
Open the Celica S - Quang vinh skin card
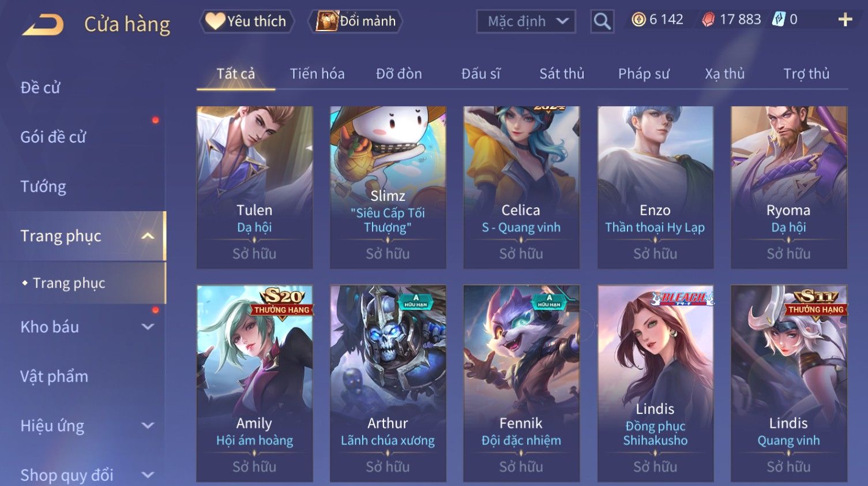tap(521, 187)
